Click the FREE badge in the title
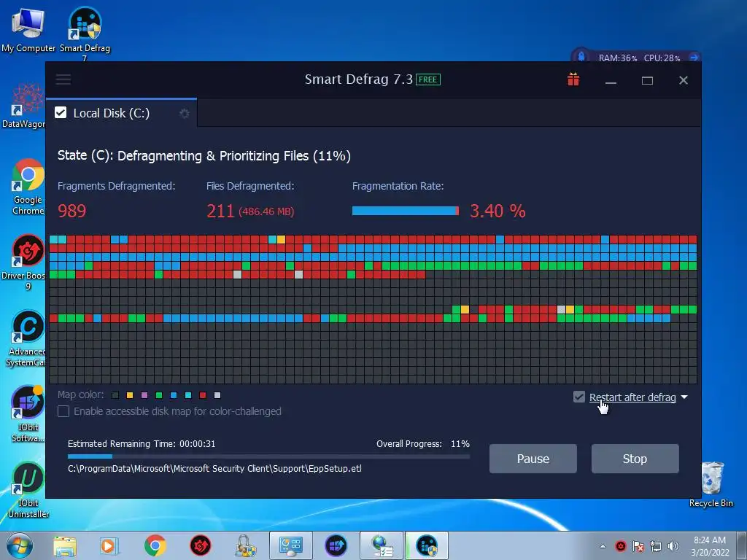 point(427,79)
